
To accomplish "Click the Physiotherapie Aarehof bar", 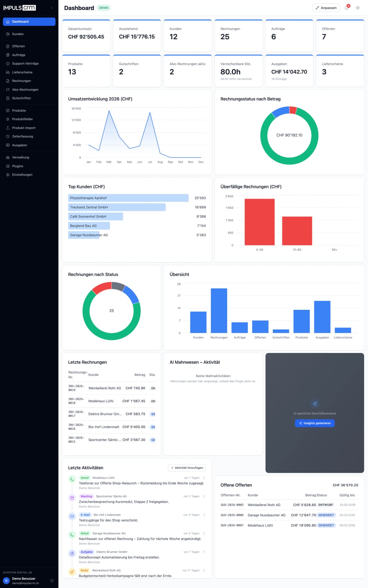I will click(x=128, y=198).
